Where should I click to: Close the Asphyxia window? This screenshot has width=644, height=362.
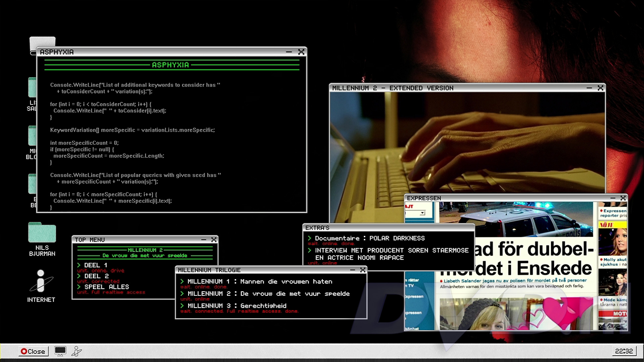(301, 52)
